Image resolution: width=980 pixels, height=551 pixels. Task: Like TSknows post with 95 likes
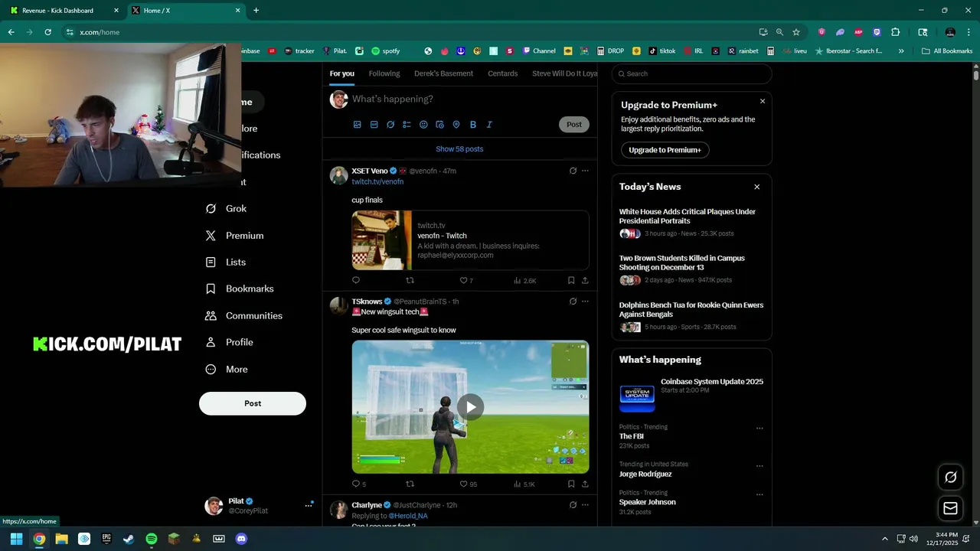coord(468,484)
